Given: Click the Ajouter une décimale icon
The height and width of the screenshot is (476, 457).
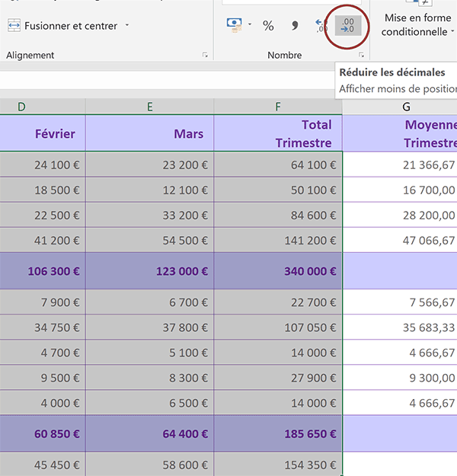Looking at the screenshot, I should pos(321,26).
